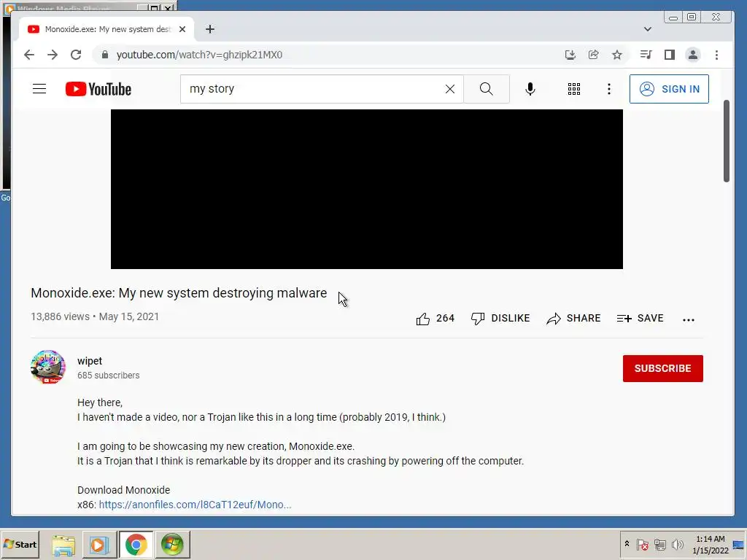747x560 pixels.
Task: Open Chrome's three-dot menu
Action: (x=716, y=55)
